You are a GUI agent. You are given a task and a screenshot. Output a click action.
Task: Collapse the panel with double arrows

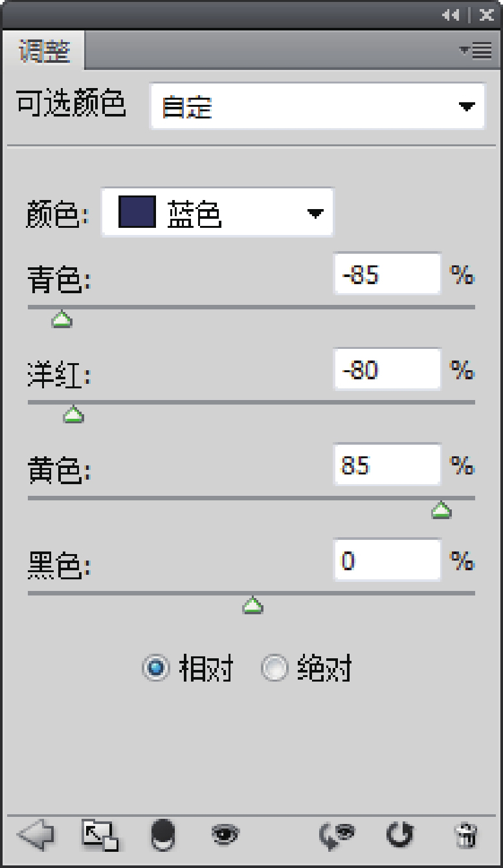pos(451,15)
